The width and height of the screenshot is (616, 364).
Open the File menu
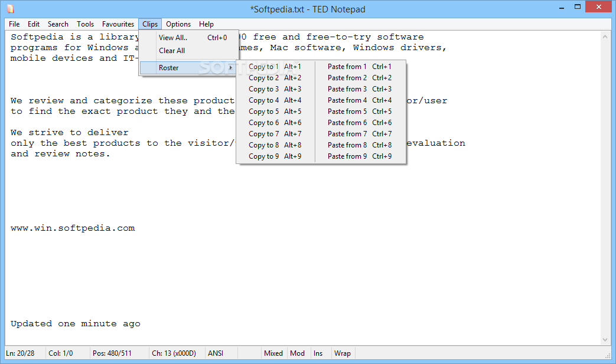pos(14,24)
